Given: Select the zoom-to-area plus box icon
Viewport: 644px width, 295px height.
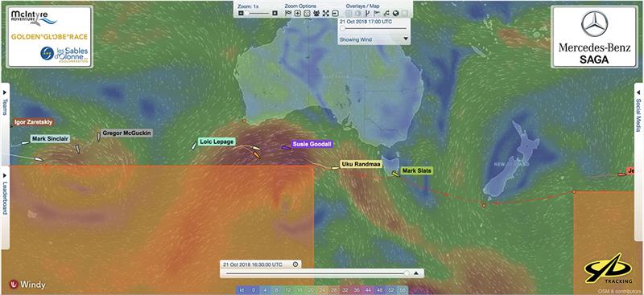Looking at the screenshot, I should click(298, 13).
